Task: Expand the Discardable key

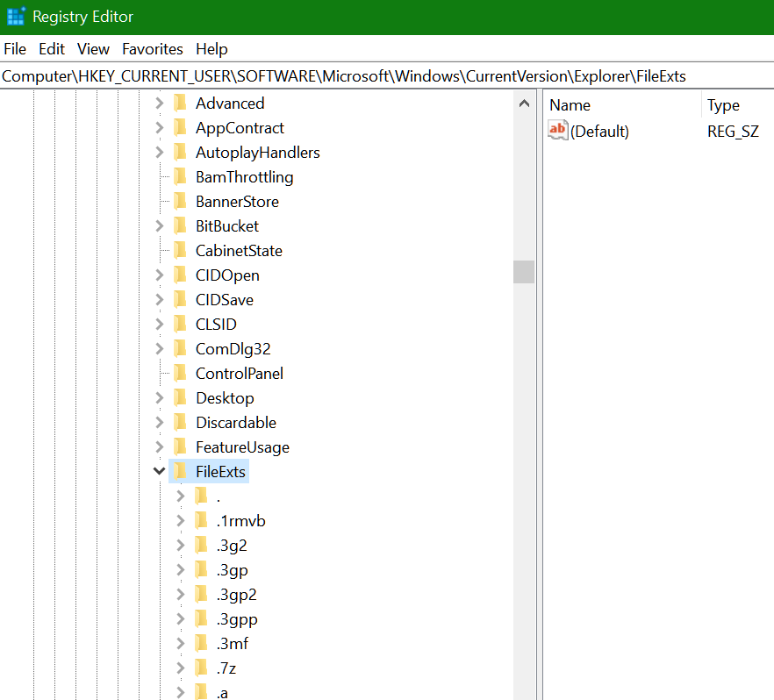Action: (x=159, y=422)
